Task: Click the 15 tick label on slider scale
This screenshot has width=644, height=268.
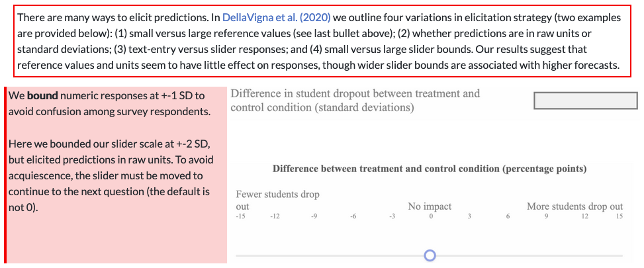Action: [620, 216]
